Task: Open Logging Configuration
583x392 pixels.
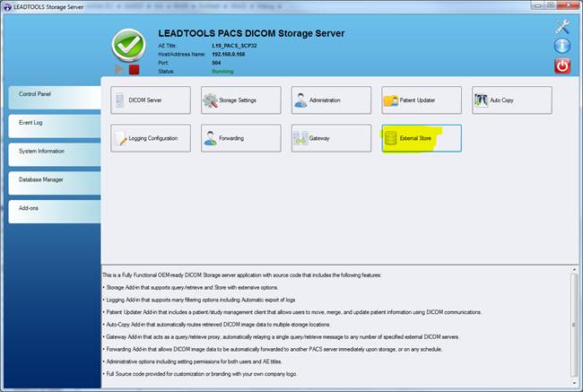Action: tap(151, 138)
